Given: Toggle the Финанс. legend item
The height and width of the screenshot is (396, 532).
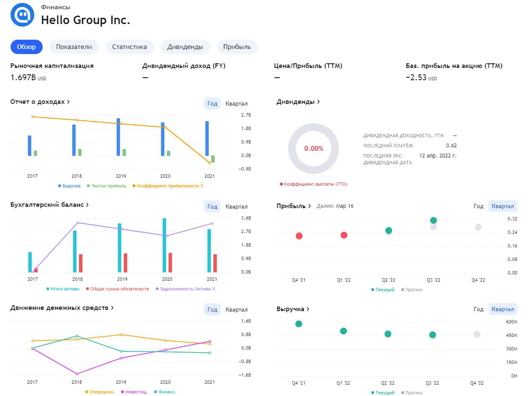Looking at the screenshot, I should (x=165, y=392).
